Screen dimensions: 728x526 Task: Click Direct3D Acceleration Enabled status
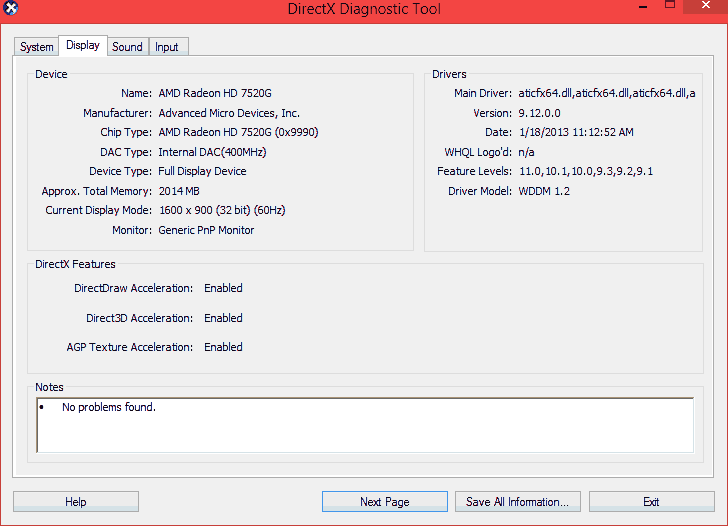coord(223,318)
